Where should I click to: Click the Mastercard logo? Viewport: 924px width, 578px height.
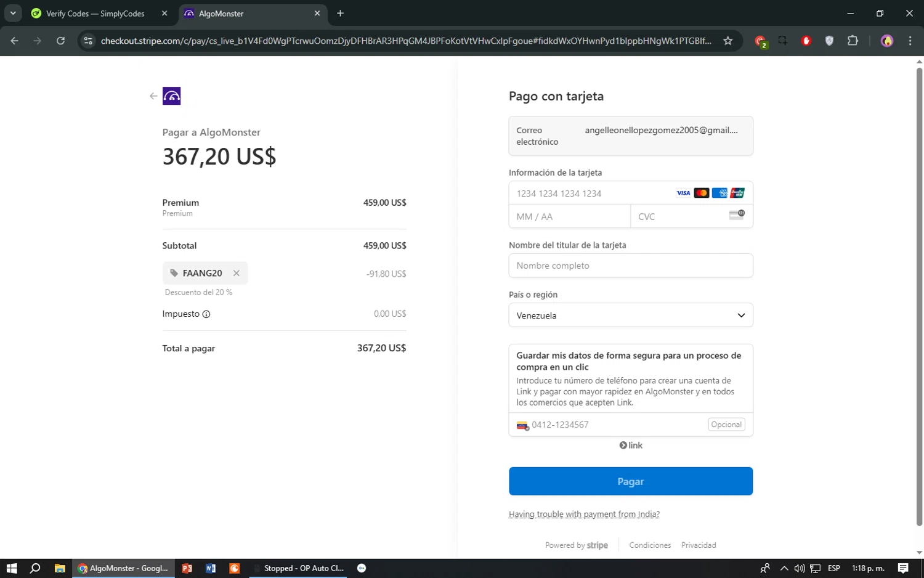(702, 193)
